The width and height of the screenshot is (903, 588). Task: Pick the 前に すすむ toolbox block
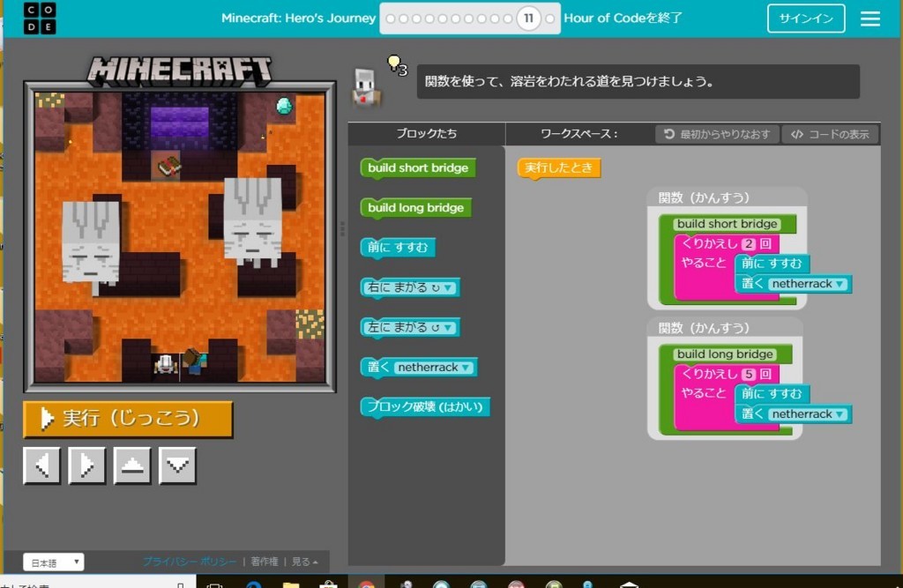pyautogui.click(x=398, y=248)
